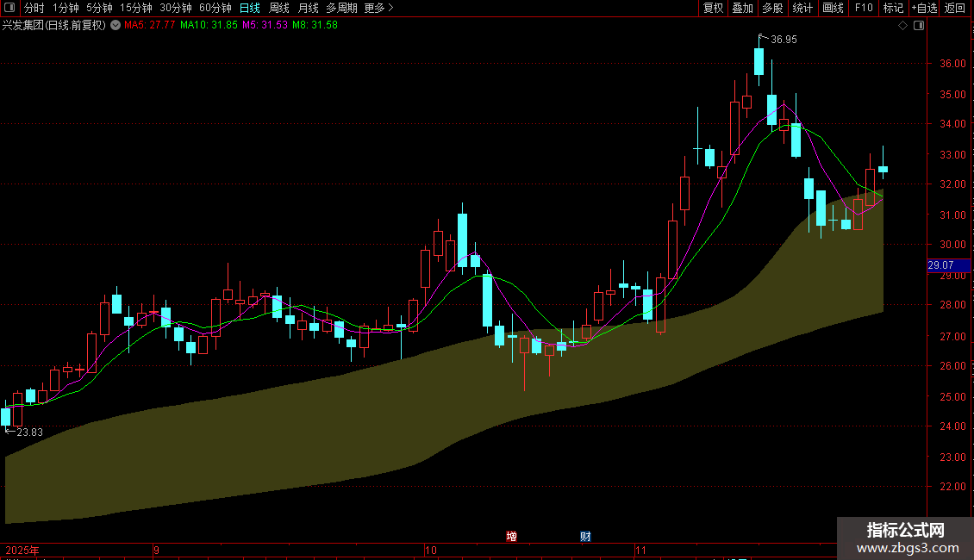This screenshot has height=560, width=974.
Task: Expand the 更多 periods menu
Action: click(378, 8)
